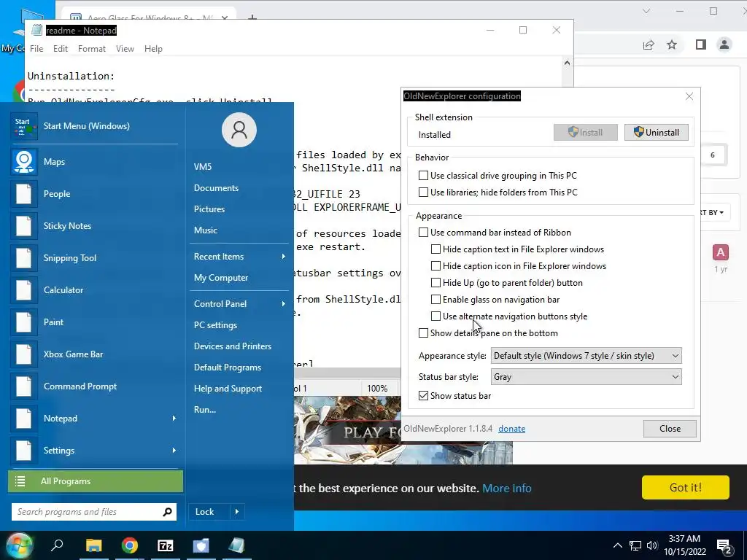Switch to the Notepad taskbar icon
This screenshot has width=747, height=560.
coord(237,545)
